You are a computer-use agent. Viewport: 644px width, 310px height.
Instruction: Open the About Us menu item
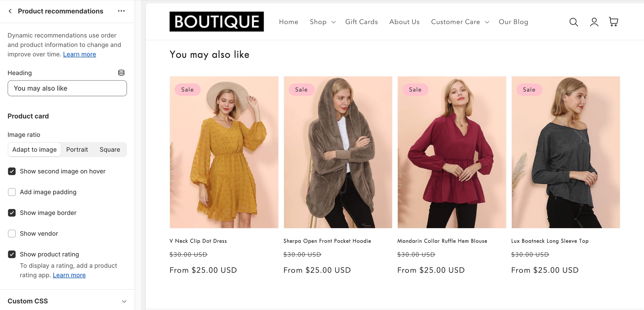point(404,22)
